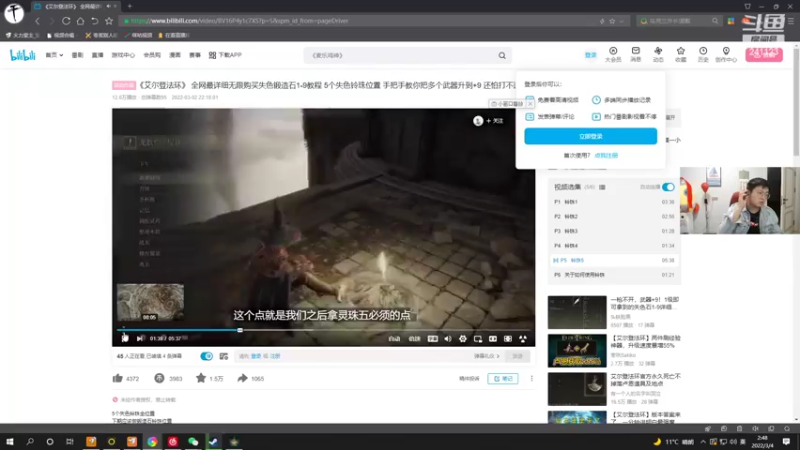This screenshot has height=450, width=800.
Task: Click the 登录 link in header
Action: (590, 55)
